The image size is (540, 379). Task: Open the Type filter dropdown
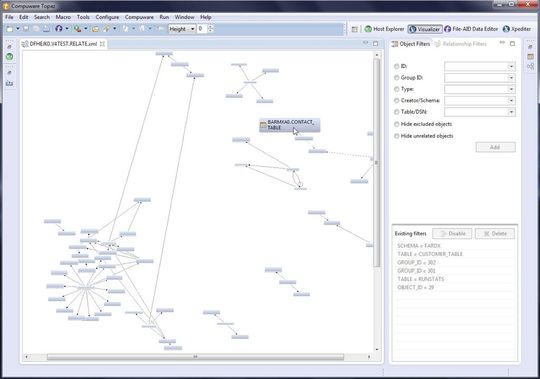[511, 89]
